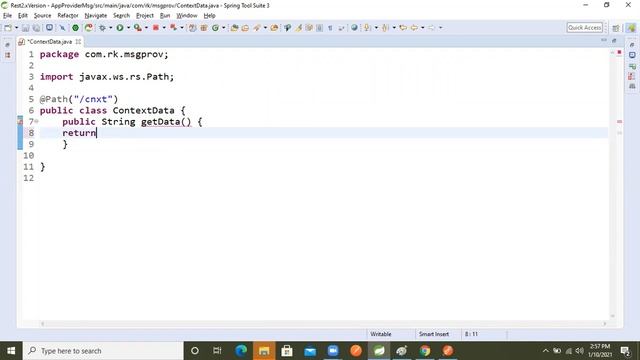Open the Next Annotation dropdown arrow

coord(376,28)
